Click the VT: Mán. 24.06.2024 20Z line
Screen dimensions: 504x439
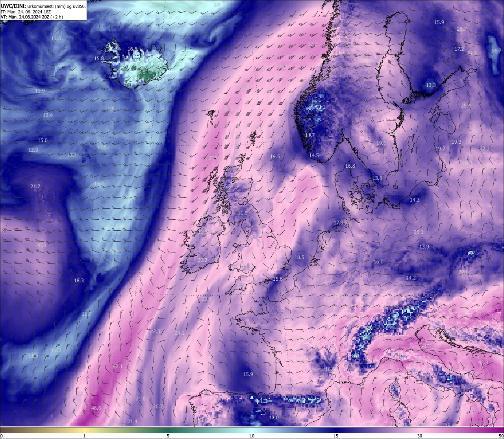tap(31, 17)
